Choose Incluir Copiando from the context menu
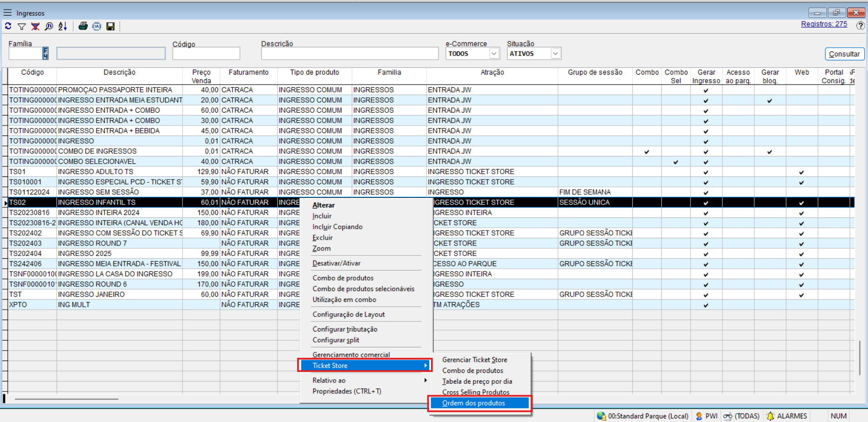This screenshot has height=422, width=868. [x=337, y=227]
